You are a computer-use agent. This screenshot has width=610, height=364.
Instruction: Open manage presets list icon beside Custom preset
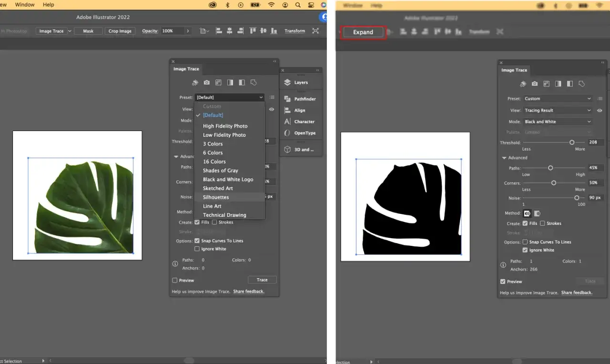[600, 99]
